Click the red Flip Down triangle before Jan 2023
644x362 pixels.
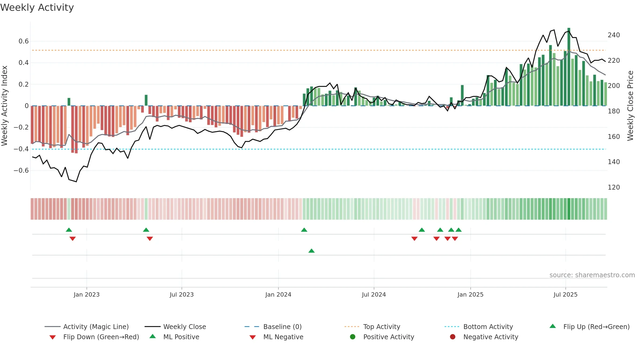(72, 239)
